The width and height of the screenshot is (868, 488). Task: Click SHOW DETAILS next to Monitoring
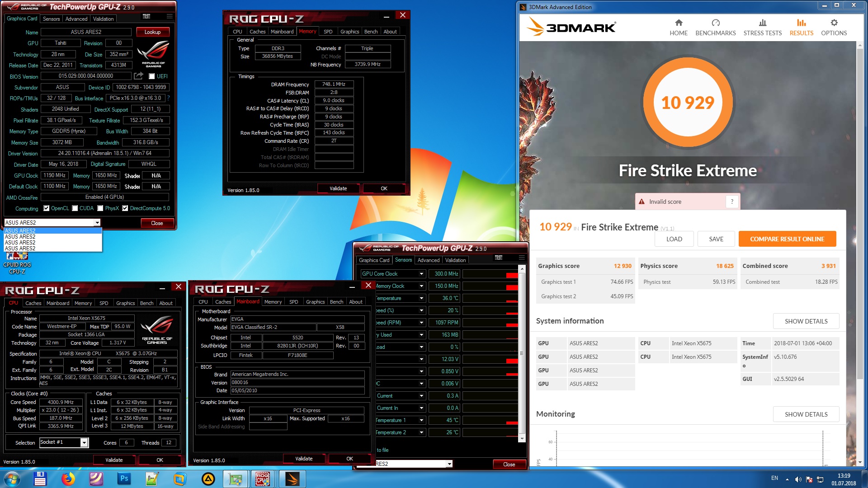[806, 414]
